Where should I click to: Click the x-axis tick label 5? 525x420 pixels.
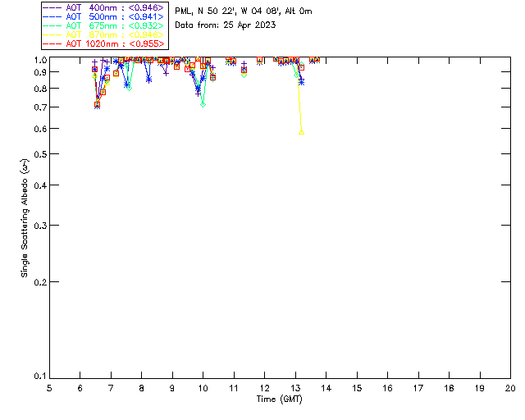[x=49, y=388]
